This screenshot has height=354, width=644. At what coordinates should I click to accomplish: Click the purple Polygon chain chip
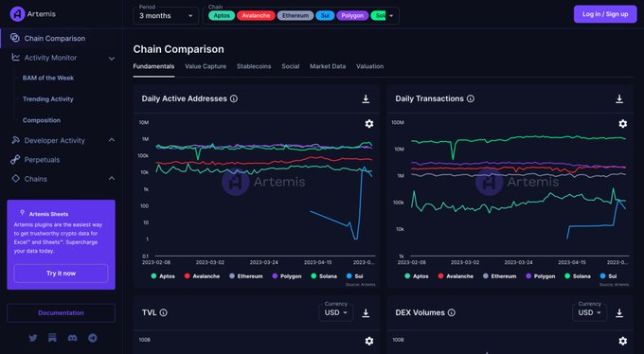pos(352,15)
